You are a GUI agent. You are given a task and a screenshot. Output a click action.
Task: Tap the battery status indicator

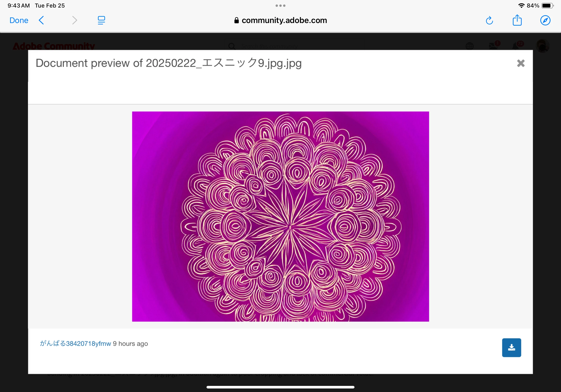tap(547, 6)
